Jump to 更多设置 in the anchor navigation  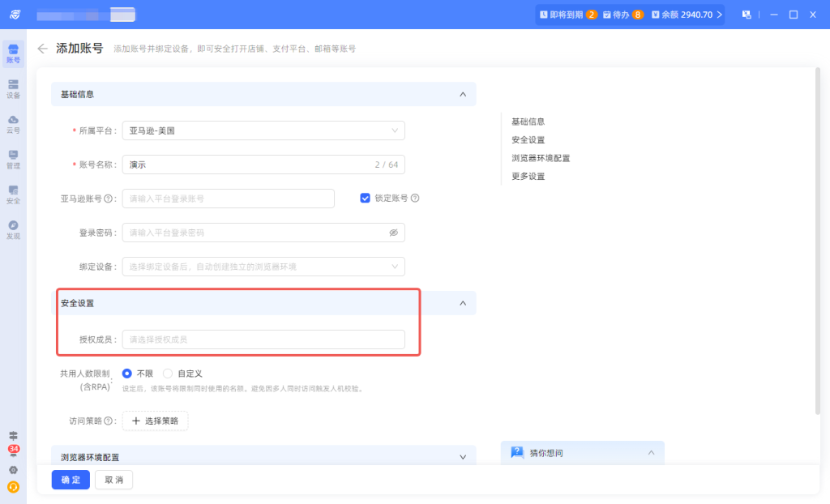(528, 177)
